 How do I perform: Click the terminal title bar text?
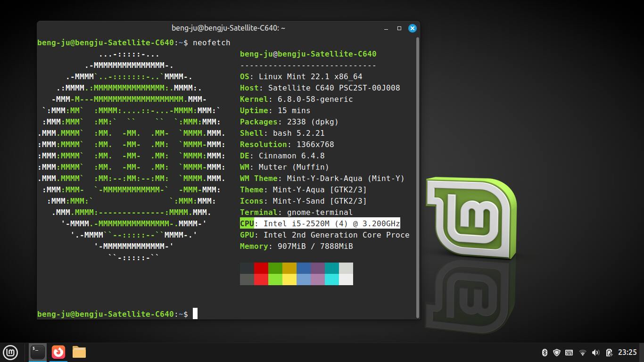pyautogui.click(x=228, y=28)
